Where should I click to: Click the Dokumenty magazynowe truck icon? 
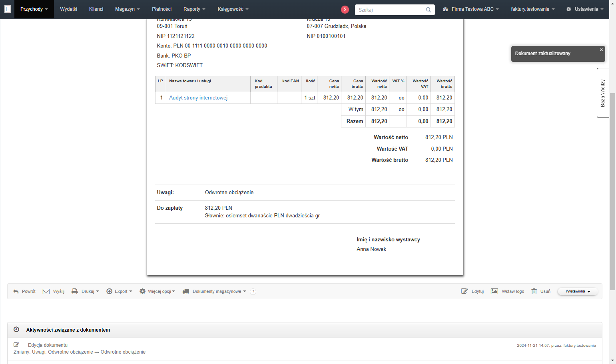pos(186,291)
